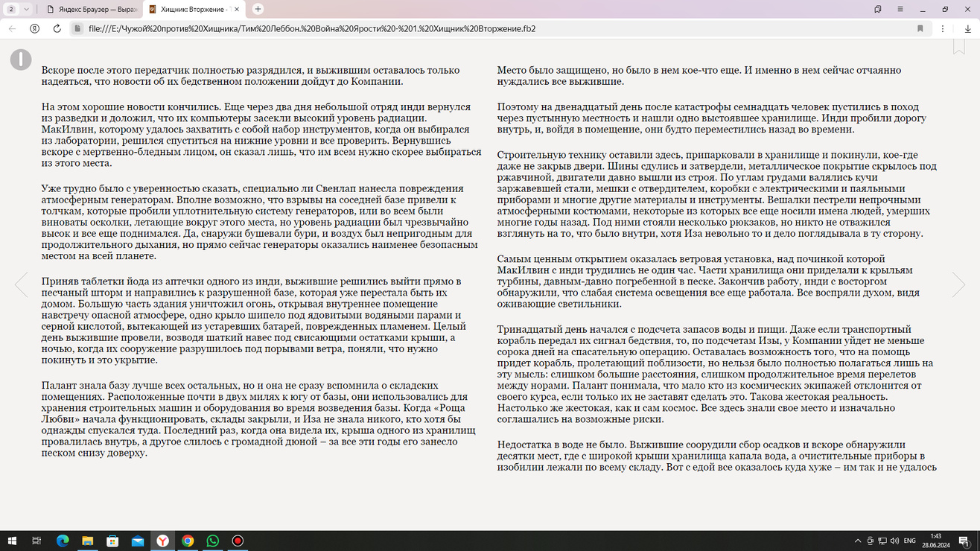Screen dimensions: 980x551
Task: Go to the previous page with left arrow
Action: point(22,284)
